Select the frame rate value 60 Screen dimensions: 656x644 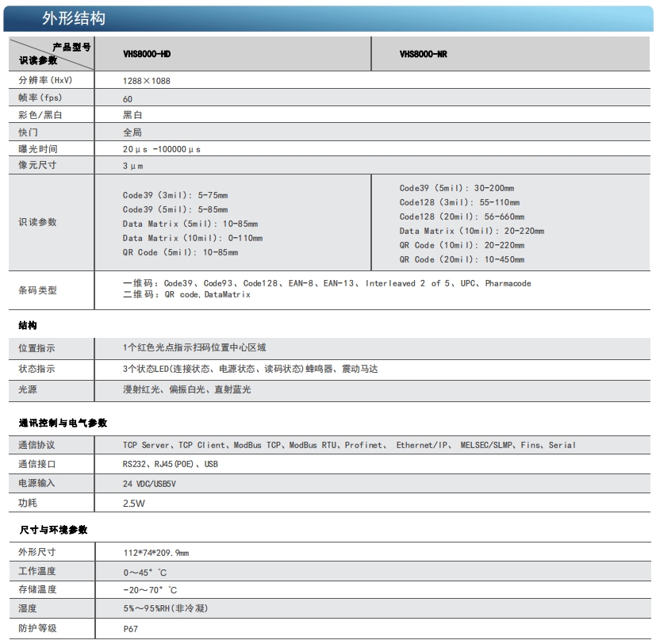(x=128, y=99)
